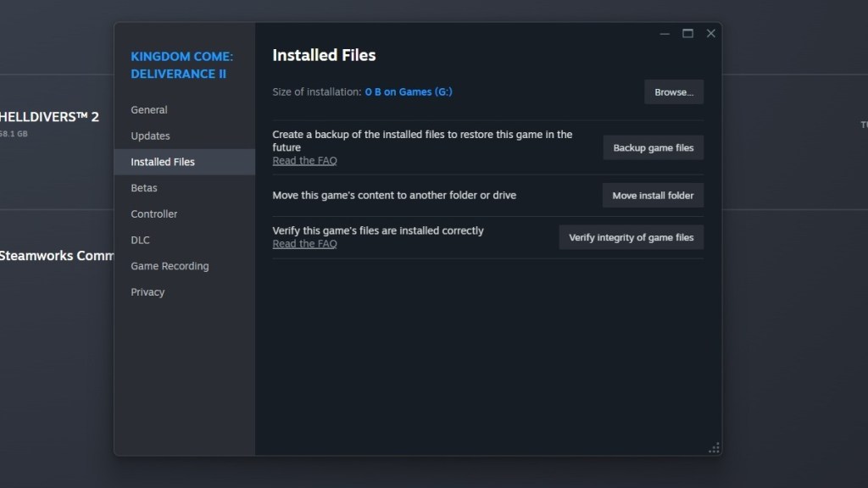Click the 0 B on Games (G:) link
The height and width of the screenshot is (488, 868).
[409, 92]
